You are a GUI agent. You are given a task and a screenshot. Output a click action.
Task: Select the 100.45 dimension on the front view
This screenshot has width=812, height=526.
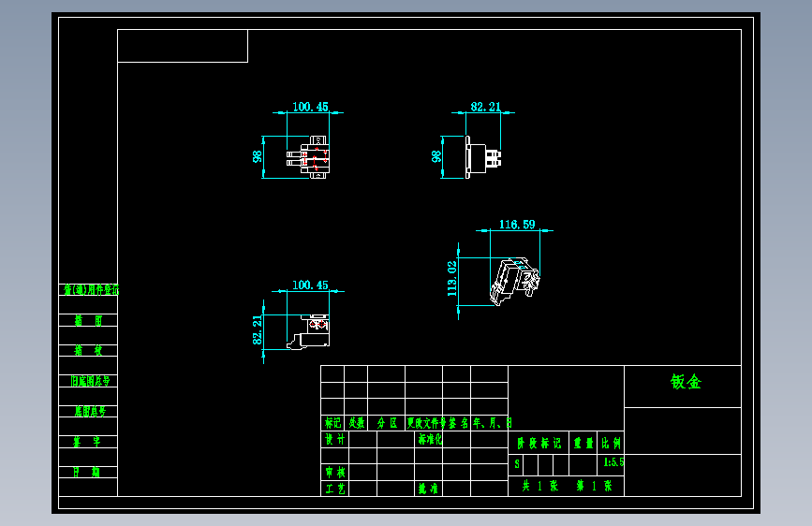310,107
